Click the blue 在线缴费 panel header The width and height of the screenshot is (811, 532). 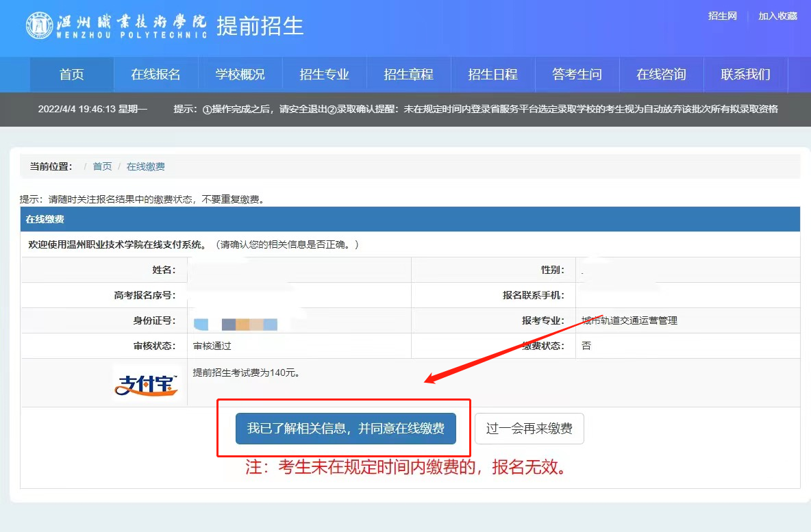410,220
